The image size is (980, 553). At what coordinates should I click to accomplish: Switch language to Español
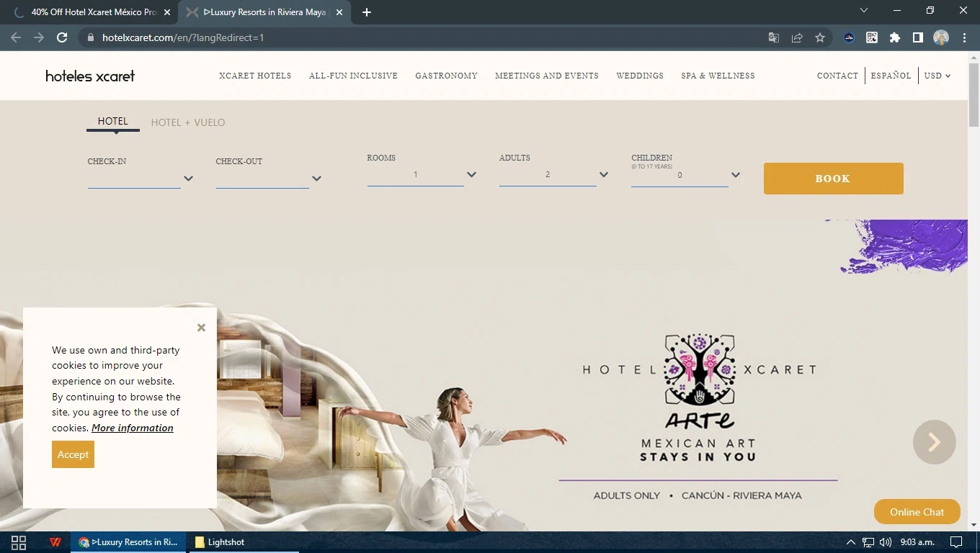pos(891,76)
